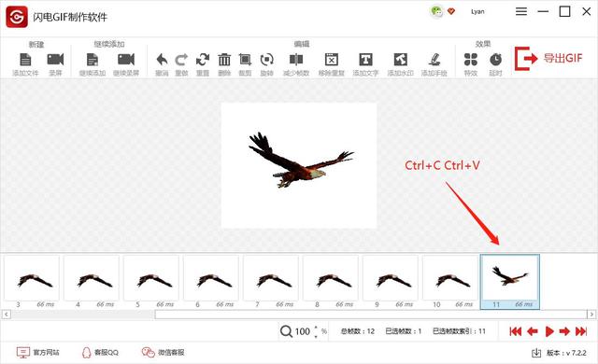Select the Add Drawing (添加手绘) pen tool
Image resolution: width=598 pixels, height=364 pixels.
434,60
